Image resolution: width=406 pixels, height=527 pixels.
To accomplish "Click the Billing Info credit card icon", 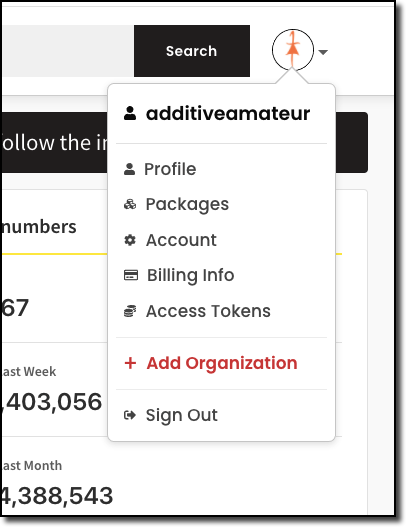I will tap(131, 275).
